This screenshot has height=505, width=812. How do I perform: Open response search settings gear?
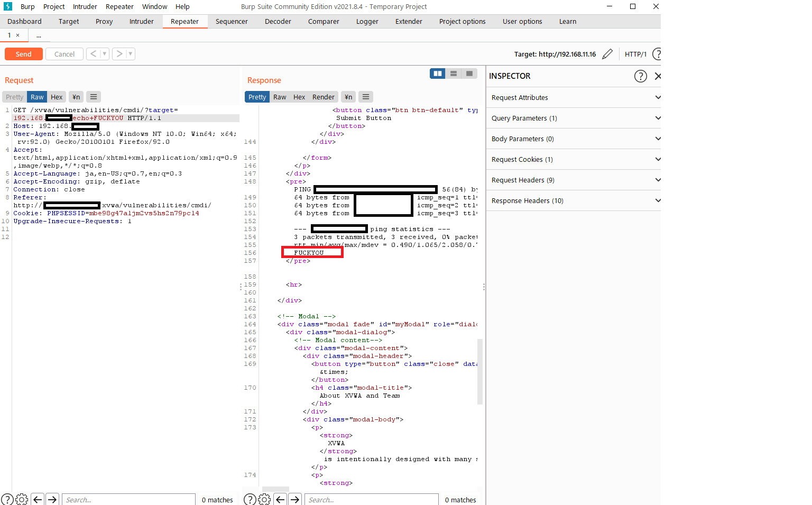265,499
